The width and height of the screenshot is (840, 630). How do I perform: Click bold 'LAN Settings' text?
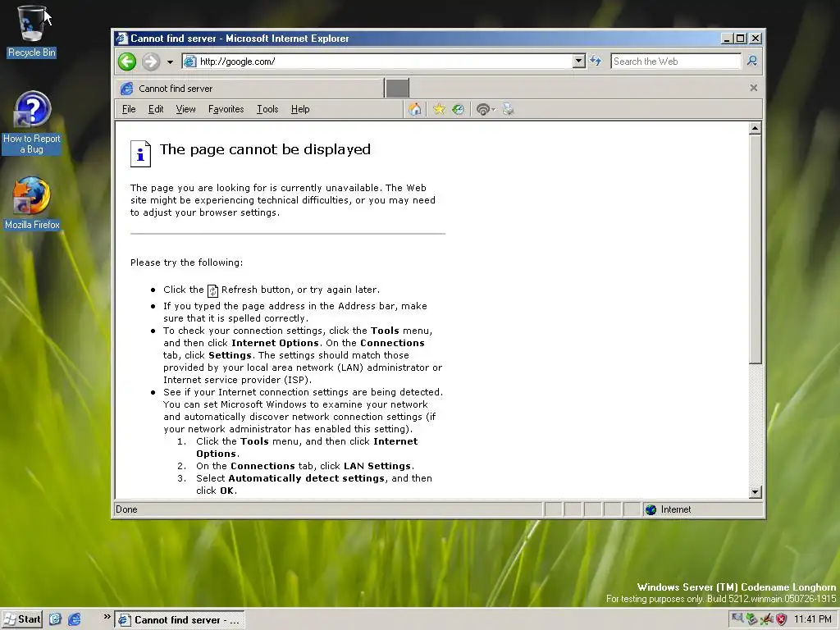click(x=377, y=466)
